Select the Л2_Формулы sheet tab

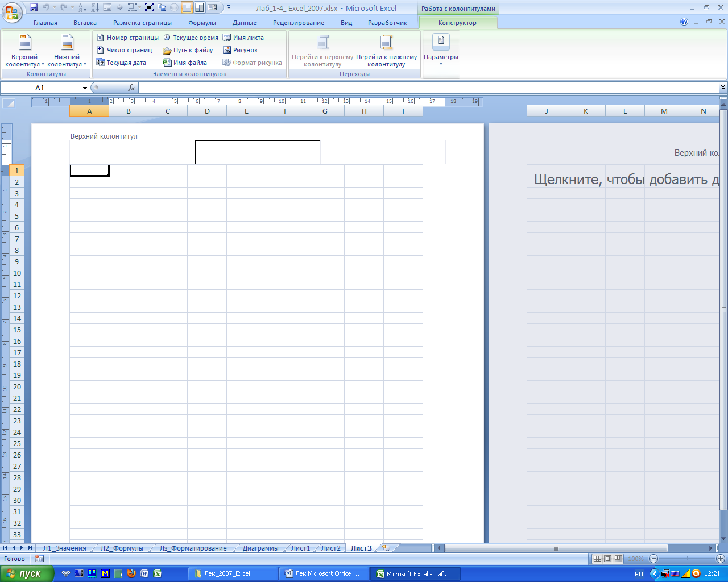[122, 548]
